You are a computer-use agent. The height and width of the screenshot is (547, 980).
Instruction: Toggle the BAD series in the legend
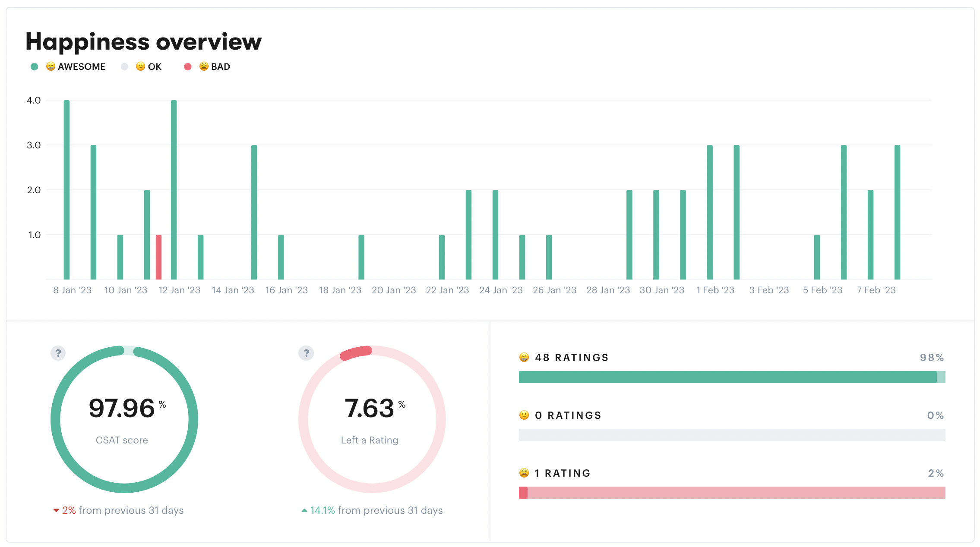coord(220,67)
